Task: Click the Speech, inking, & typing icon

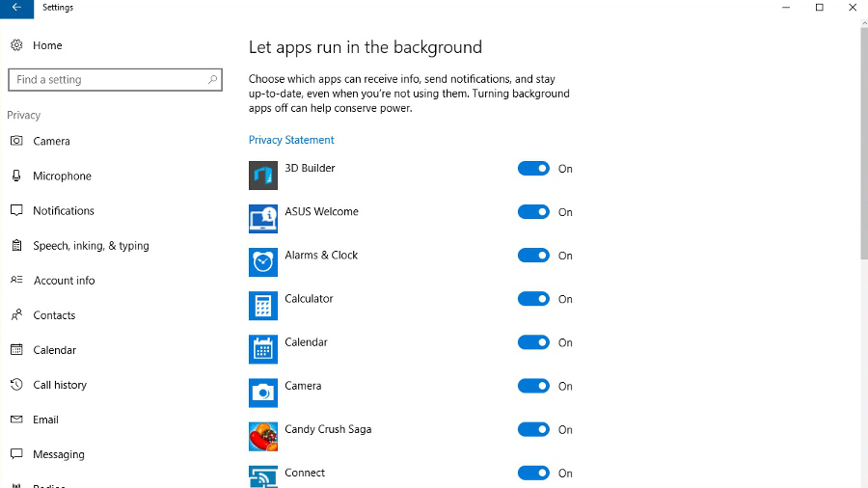Action: [x=16, y=246]
